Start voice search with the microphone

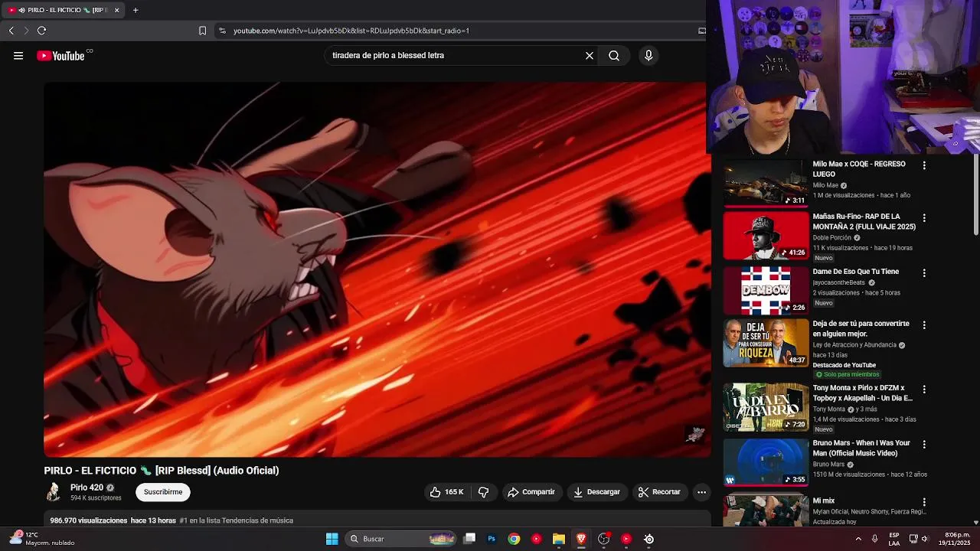(x=648, y=55)
